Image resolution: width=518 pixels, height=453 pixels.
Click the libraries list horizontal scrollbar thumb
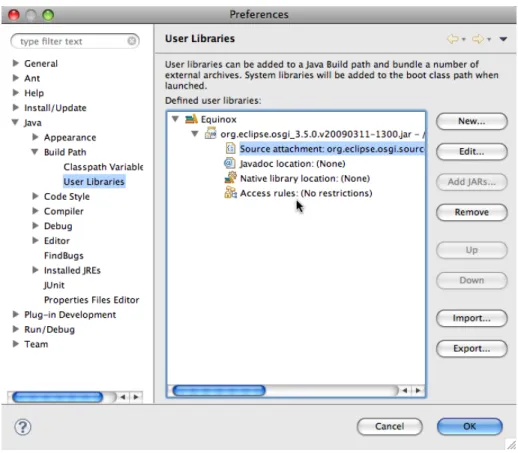[219, 390]
